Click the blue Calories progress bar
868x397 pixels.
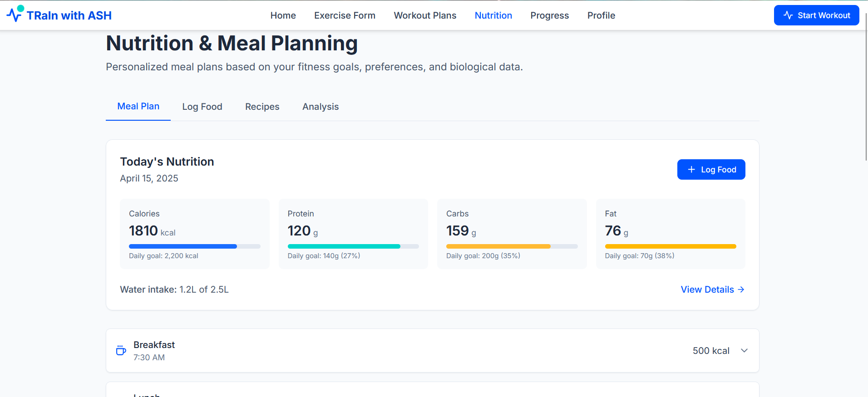[183, 246]
